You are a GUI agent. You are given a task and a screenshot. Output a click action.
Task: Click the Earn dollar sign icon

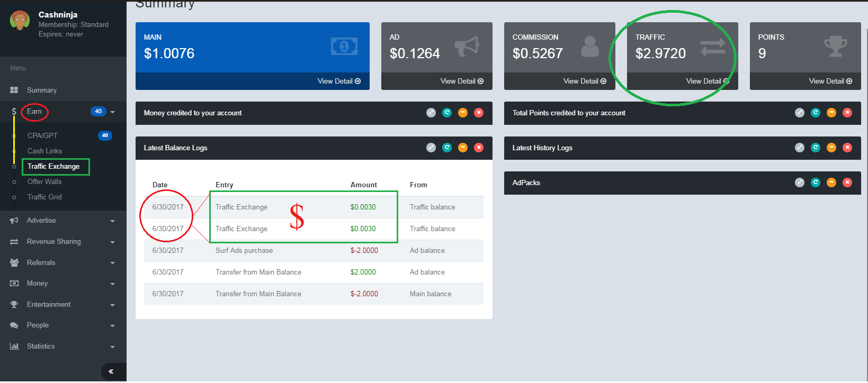[x=14, y=111]
